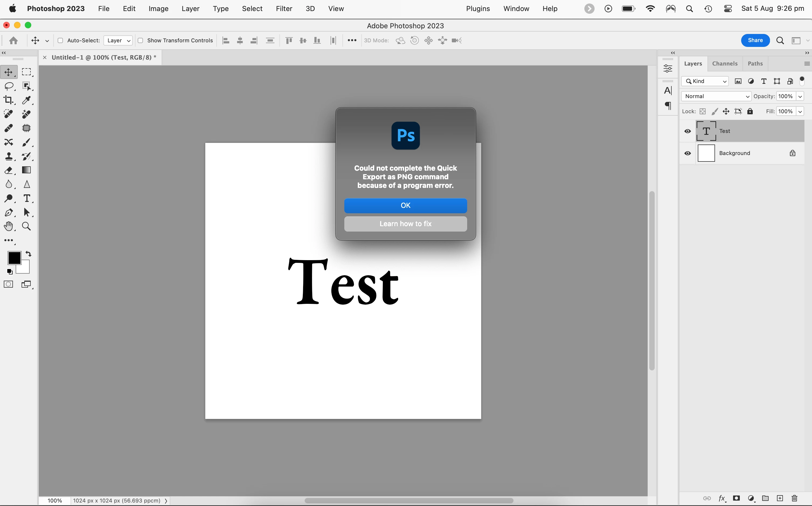Select the Horizontal Type tool
812x506 pixels.
pyautogui.click(x=27, y=198)
